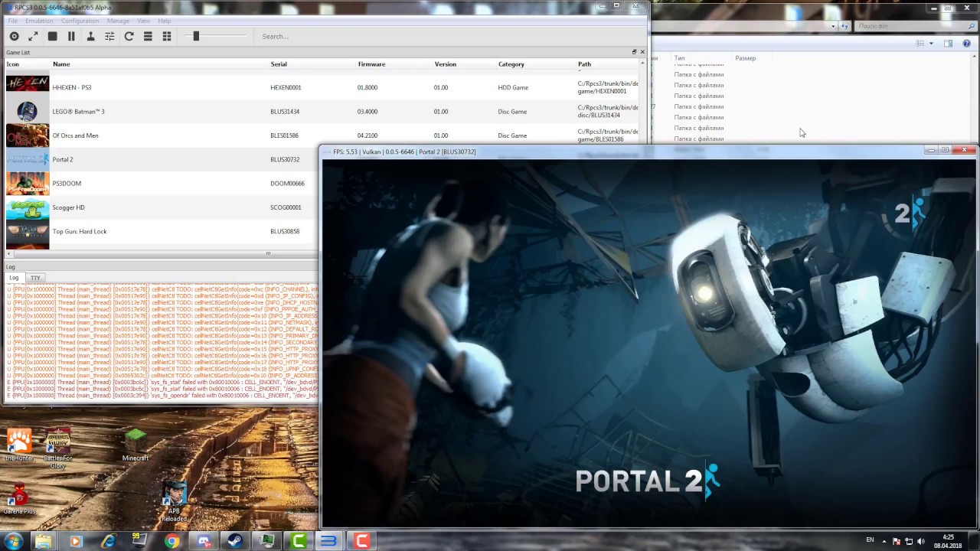This screenshot has width=980, height=551.
Task: Open the Emulation menu
Action: 39,21
